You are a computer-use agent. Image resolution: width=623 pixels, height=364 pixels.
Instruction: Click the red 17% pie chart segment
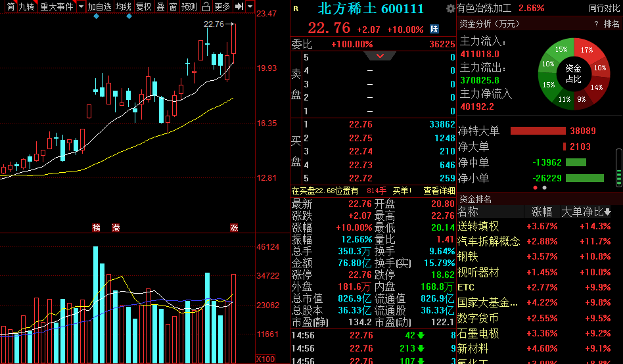pyautogui.click(x=588, y=50)
